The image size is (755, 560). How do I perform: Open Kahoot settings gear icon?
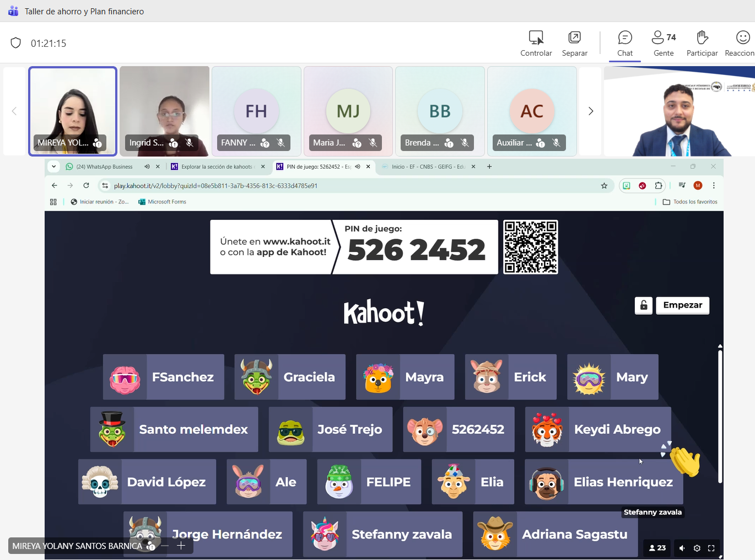(x=697, y=548)
